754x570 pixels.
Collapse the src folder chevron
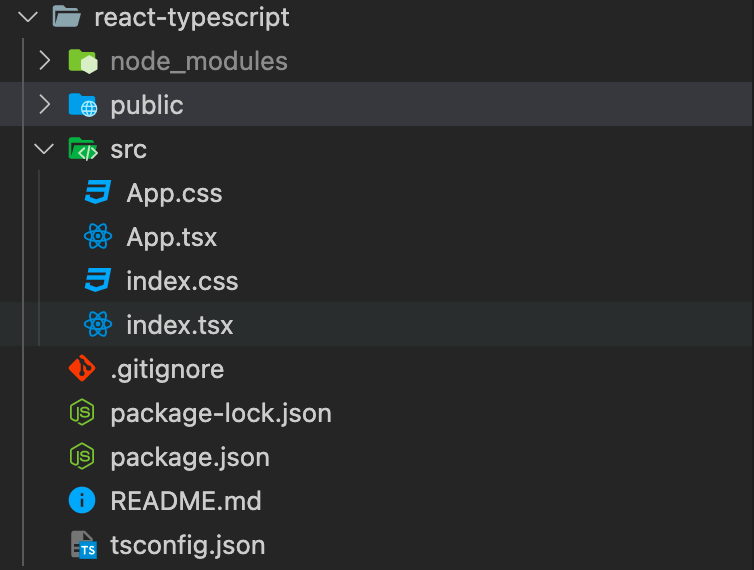(44, 149)
